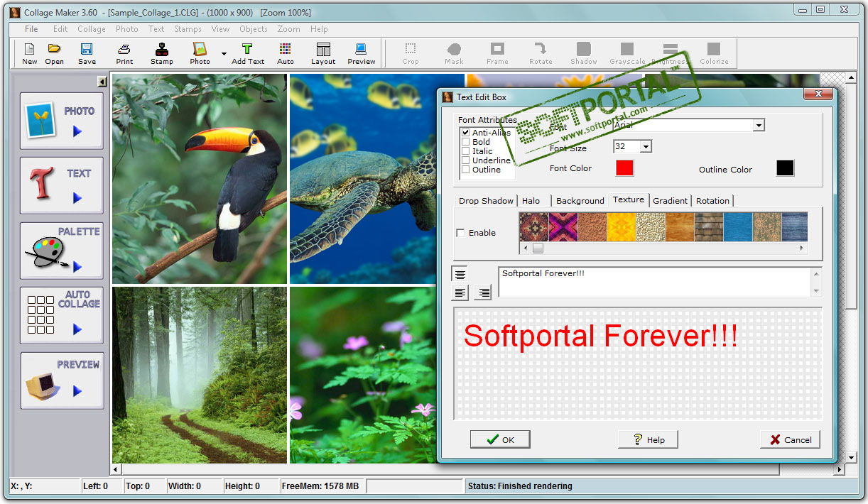The width and height of the screenshot is (868, 504).
Task: Set text alignment to right
Action: pyautogui.click(x=484, y=292)
